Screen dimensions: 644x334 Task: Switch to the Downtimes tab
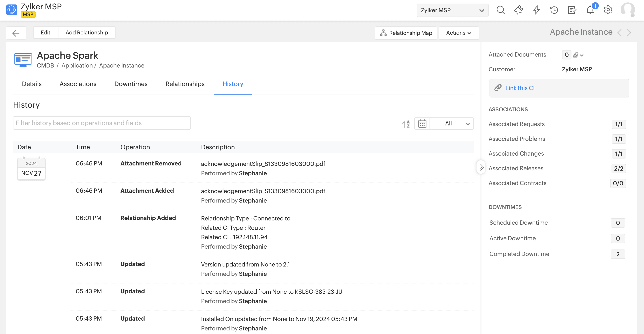[131, 84]
